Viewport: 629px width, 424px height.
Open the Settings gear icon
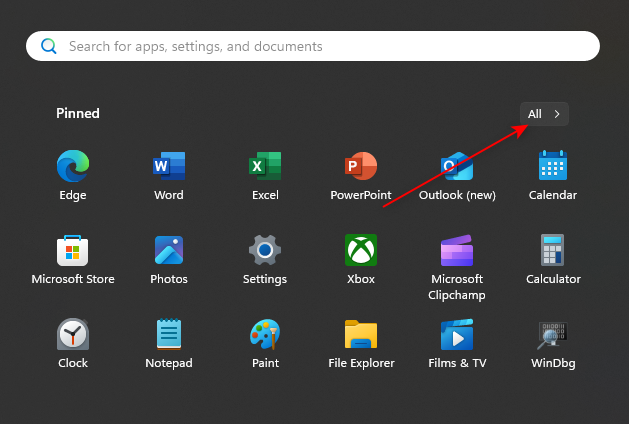(x=265, y=250)
